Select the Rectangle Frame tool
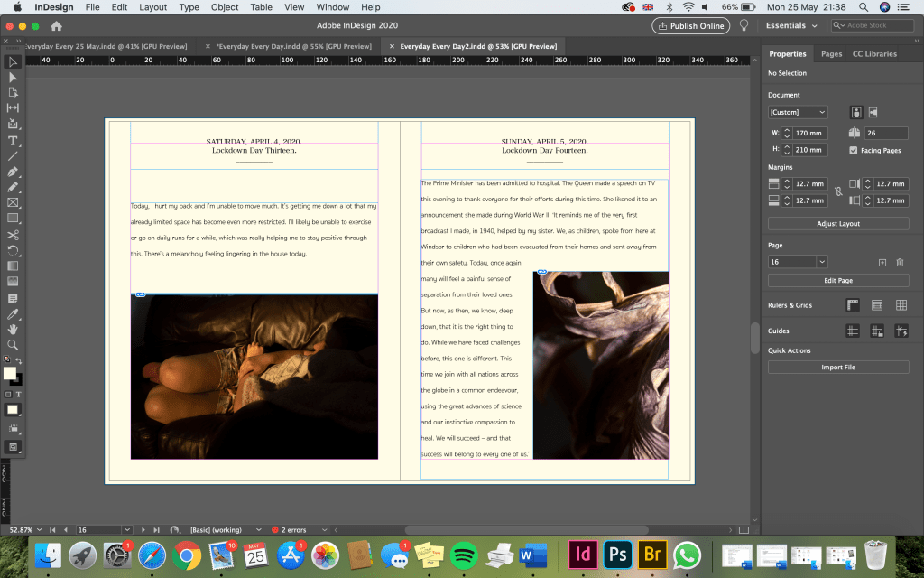Image resolution: width=924 pixels, height=578 pixels. pos(13,202)
